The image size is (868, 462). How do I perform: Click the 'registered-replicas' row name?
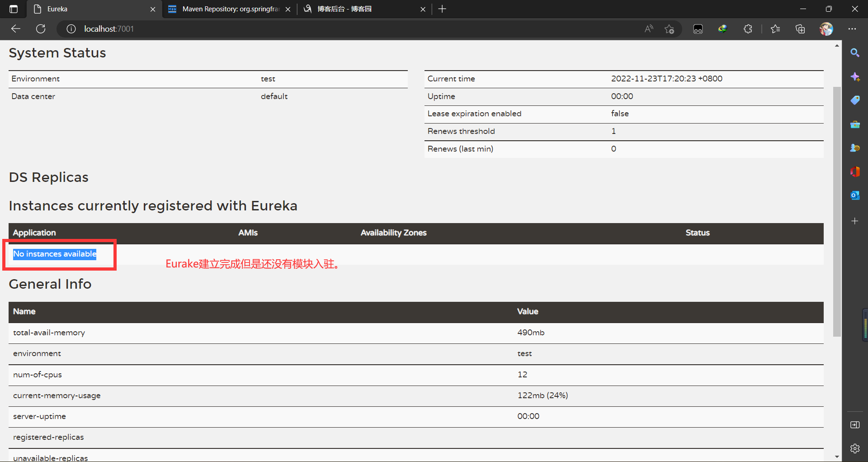click(48, 437)
